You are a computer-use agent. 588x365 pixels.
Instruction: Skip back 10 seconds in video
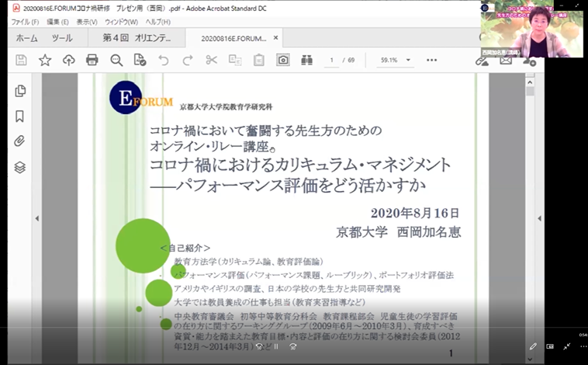(259, 346)
